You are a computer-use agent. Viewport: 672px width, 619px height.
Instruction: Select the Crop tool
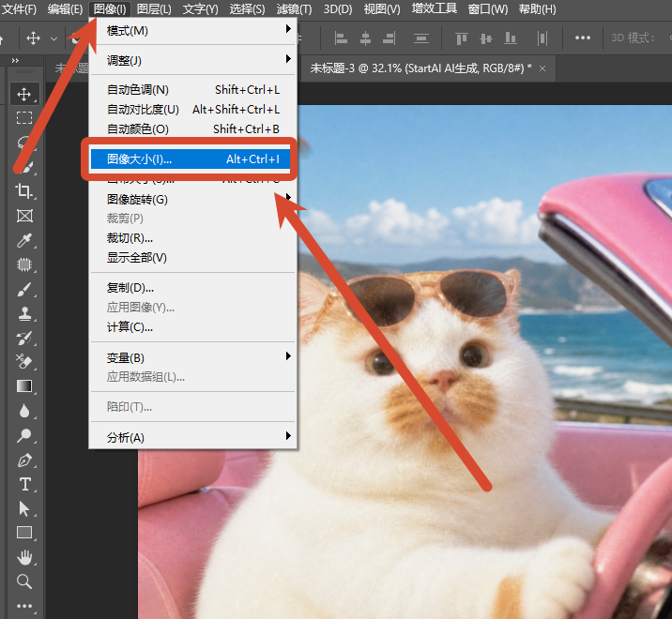point(24,191)
